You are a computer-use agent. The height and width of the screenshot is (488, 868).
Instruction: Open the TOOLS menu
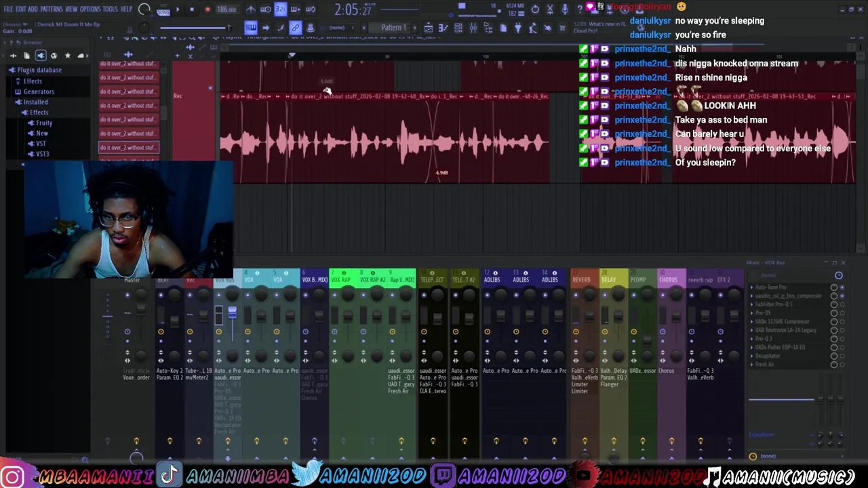coord(110,9)
